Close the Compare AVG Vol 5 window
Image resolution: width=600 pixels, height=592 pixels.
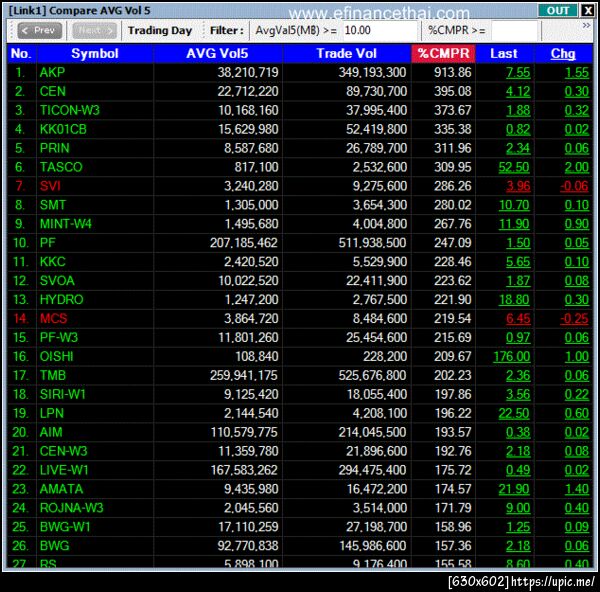(x=587, y=10)
